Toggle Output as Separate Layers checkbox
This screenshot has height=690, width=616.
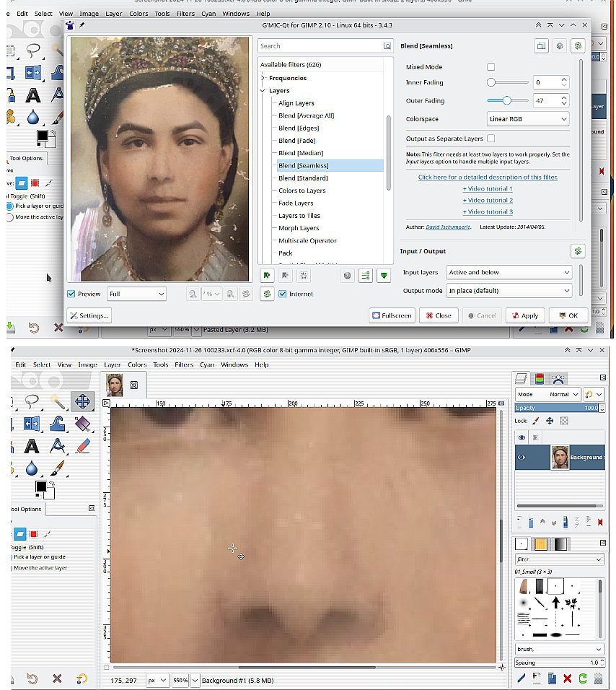point(491,139)
